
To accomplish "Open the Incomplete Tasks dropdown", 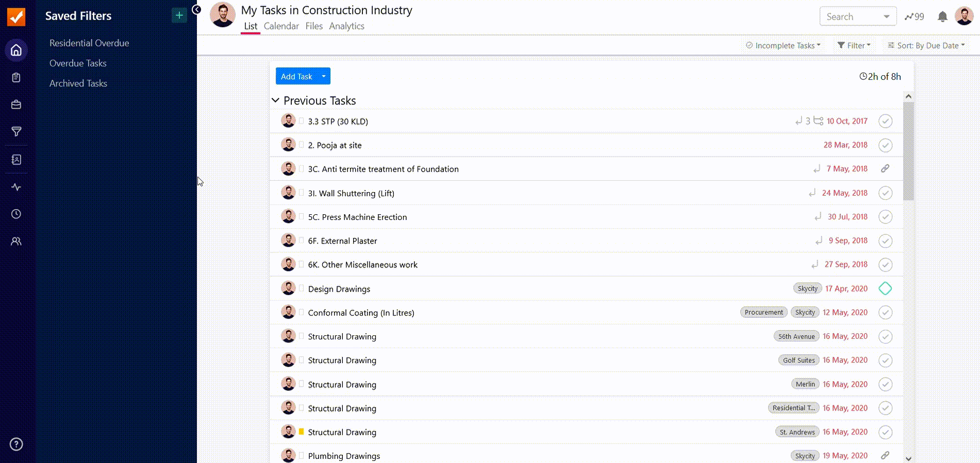I will [783, 45].
